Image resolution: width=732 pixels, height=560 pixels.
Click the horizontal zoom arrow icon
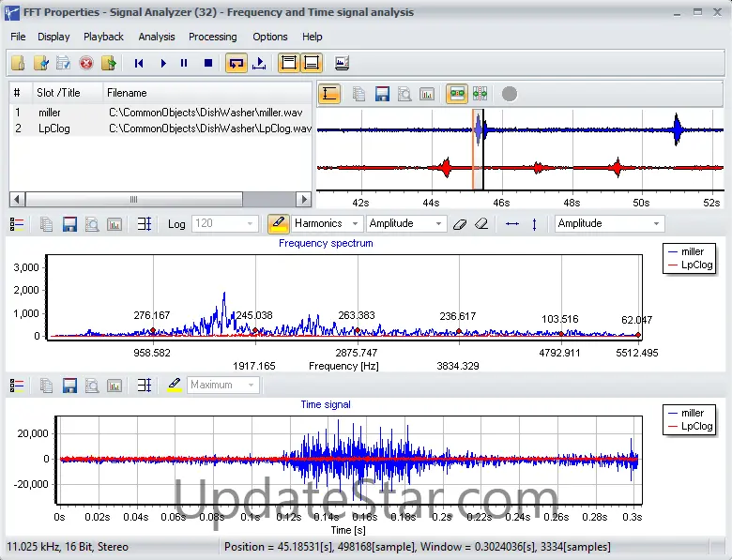511,224
